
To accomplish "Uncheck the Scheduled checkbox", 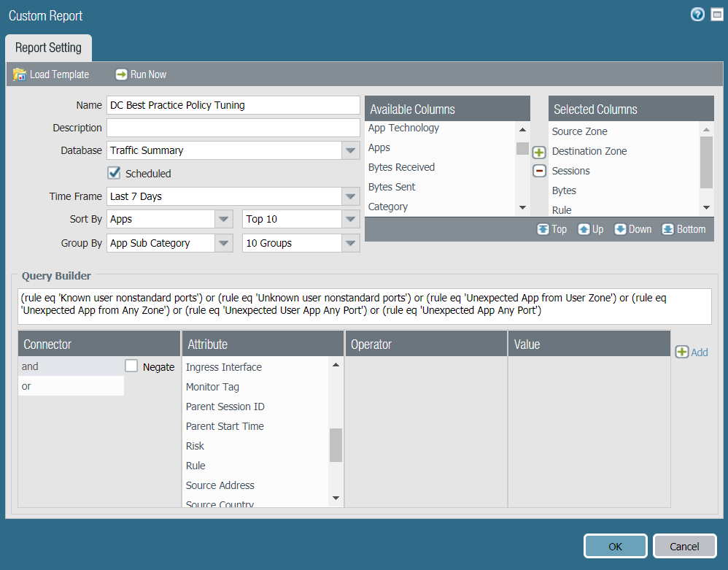I will pyautogui.click(x=114, y=173).
